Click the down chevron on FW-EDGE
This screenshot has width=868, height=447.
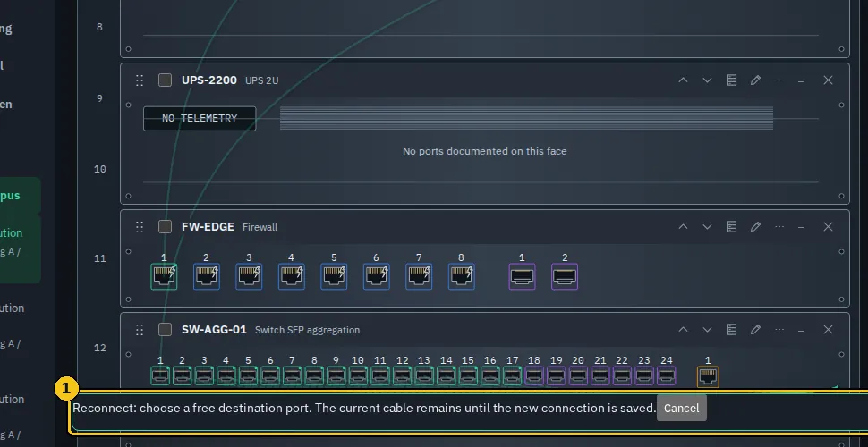707,227
